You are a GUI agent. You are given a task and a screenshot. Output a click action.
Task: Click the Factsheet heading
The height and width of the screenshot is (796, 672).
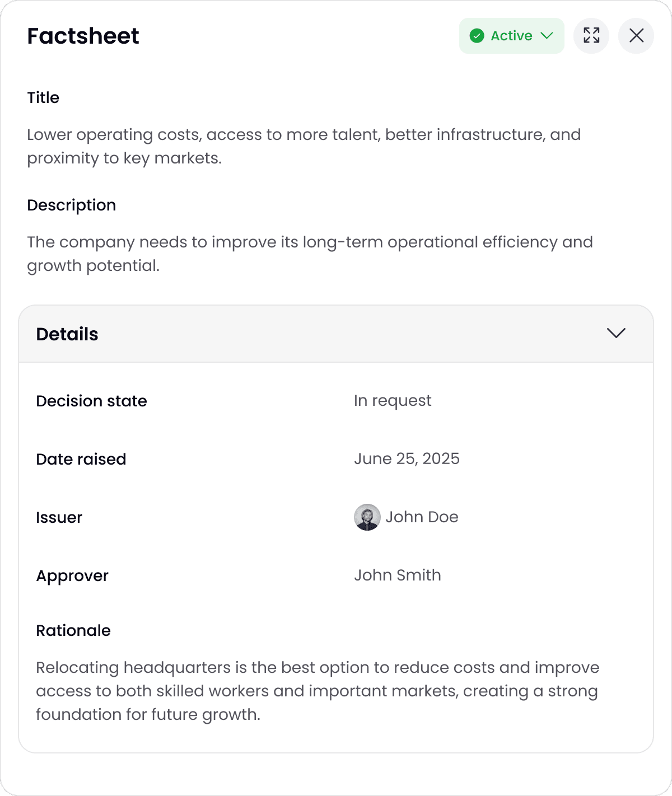coord(83,36)
